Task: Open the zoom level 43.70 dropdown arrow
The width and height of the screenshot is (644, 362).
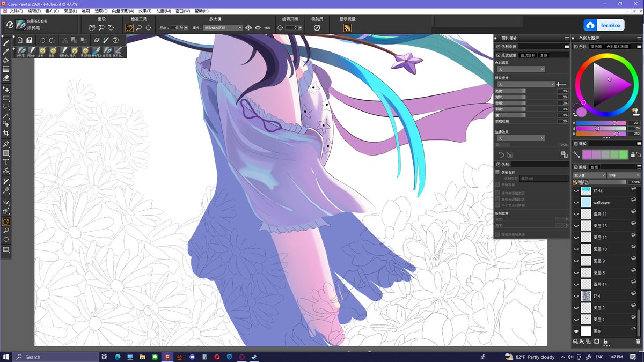Action: coord(185,28)
